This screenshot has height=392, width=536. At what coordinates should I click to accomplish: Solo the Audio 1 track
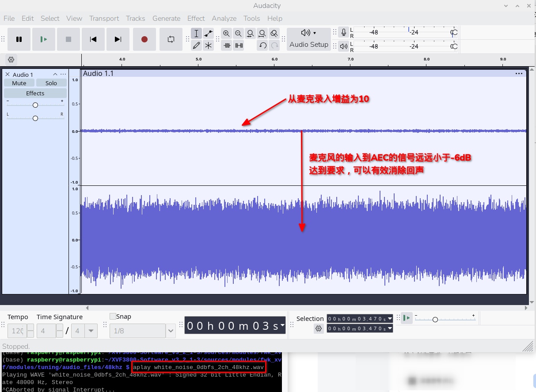(x=51, y=83)
